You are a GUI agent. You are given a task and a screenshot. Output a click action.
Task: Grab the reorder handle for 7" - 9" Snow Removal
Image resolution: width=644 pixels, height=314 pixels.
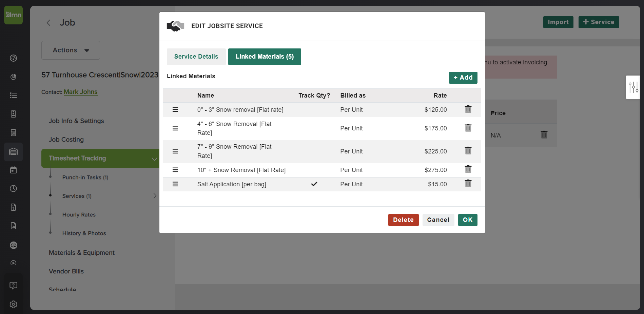(x=175, y=151)
